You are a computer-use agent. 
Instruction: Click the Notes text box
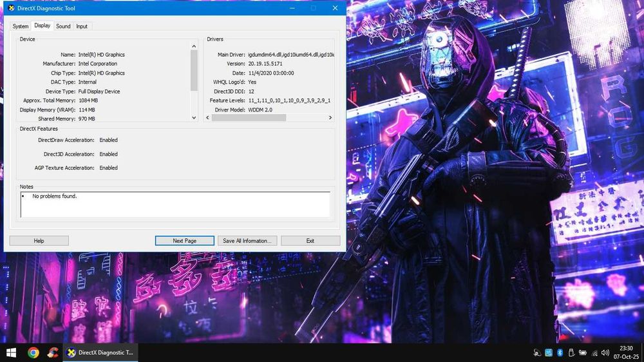coord(175,204)
